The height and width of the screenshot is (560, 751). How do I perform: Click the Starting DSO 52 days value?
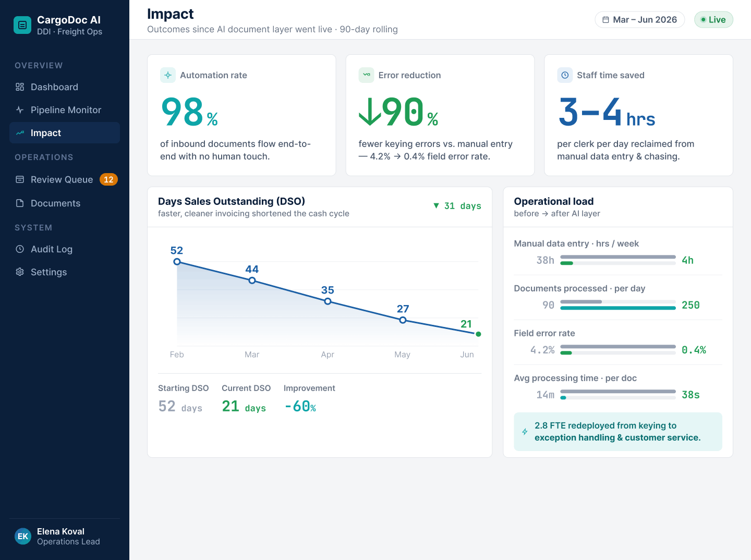tap(180, 406)
